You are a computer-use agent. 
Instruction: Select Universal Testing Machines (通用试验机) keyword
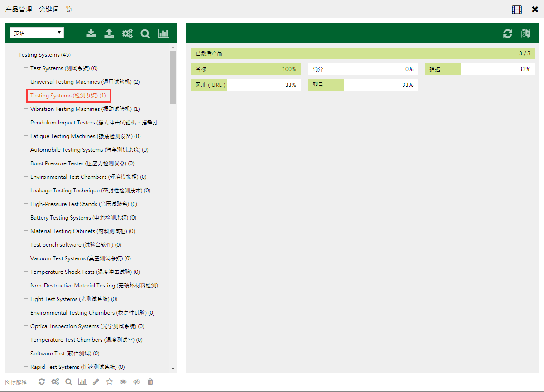click(85, 82)
